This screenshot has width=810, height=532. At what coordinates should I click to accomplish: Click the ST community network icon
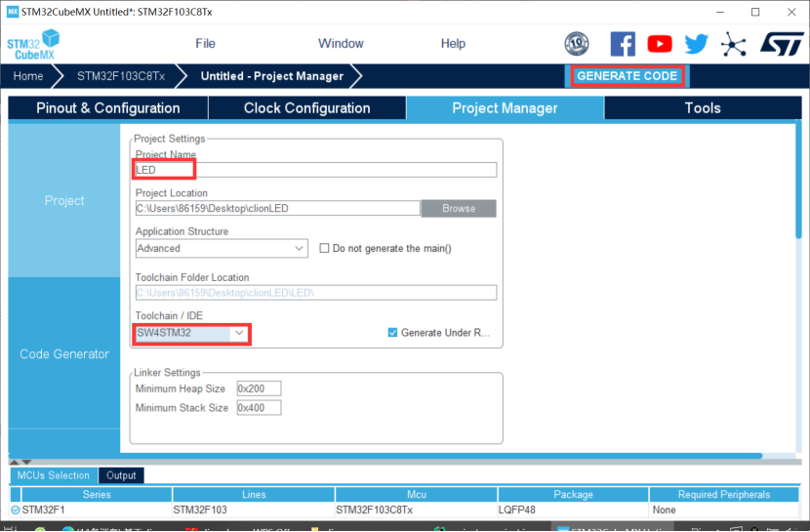point(734,44)
